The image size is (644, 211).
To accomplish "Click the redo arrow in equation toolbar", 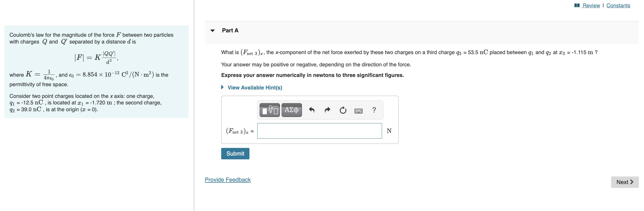I will coord(327,110).
